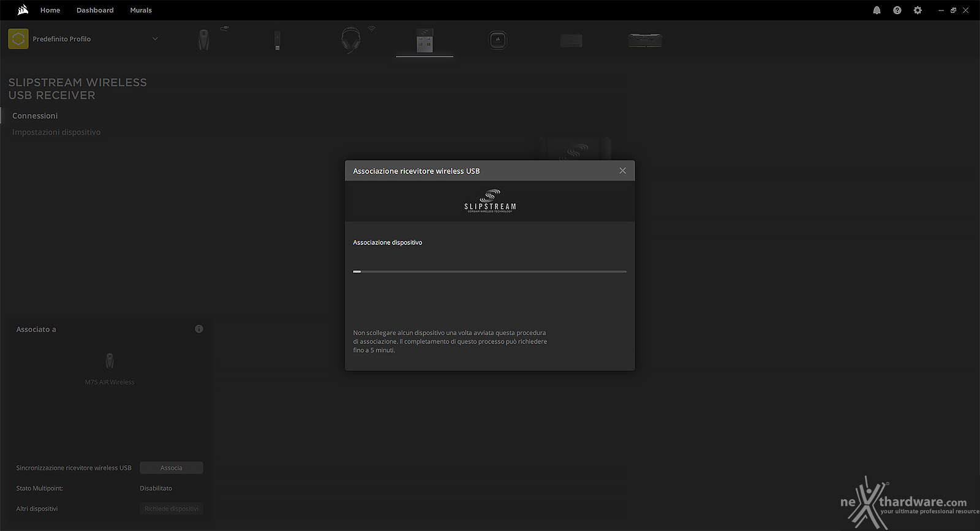Restore down the iCUE window
980x531 pixels.
953,10
